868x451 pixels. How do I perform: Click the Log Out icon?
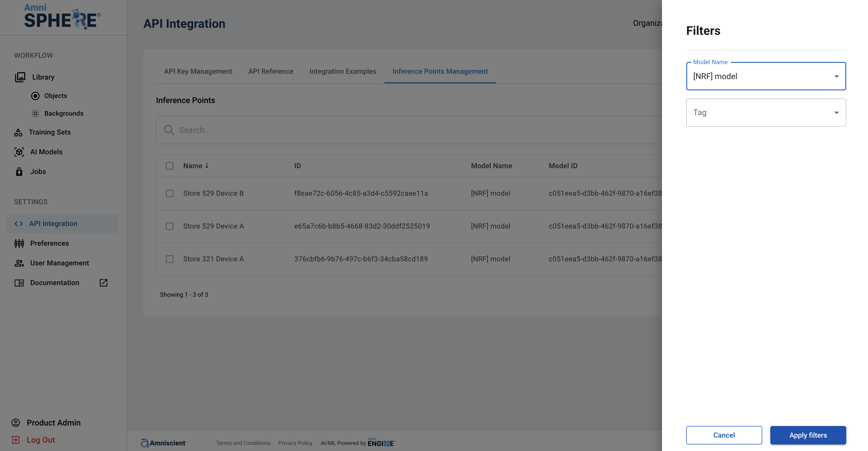15,440
